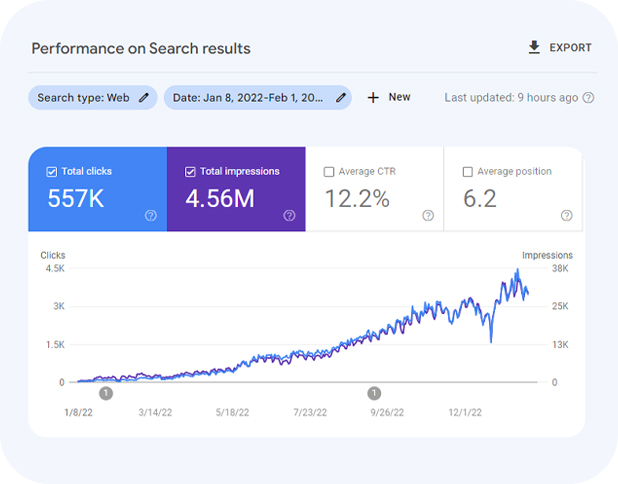
Task: Open help icon in Total clicks card
Action: [151, 215]
